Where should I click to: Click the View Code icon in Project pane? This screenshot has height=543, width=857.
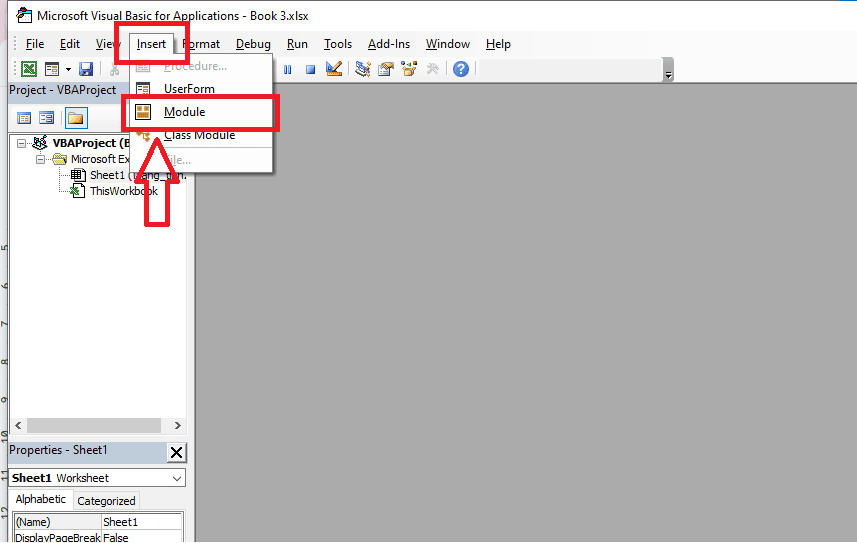coord(24,118)
